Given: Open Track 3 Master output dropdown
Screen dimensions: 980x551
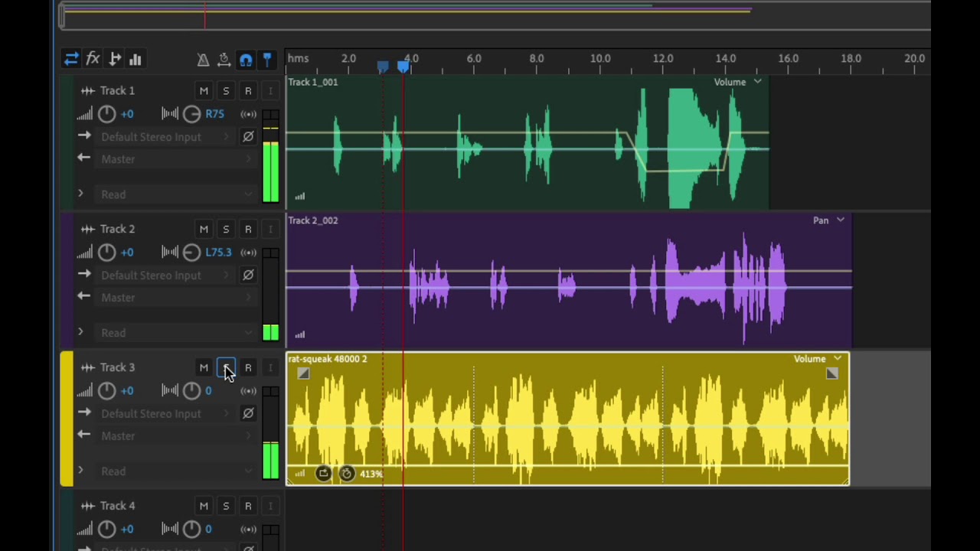Looking at the screenshot, I should [x=175, y=436].
